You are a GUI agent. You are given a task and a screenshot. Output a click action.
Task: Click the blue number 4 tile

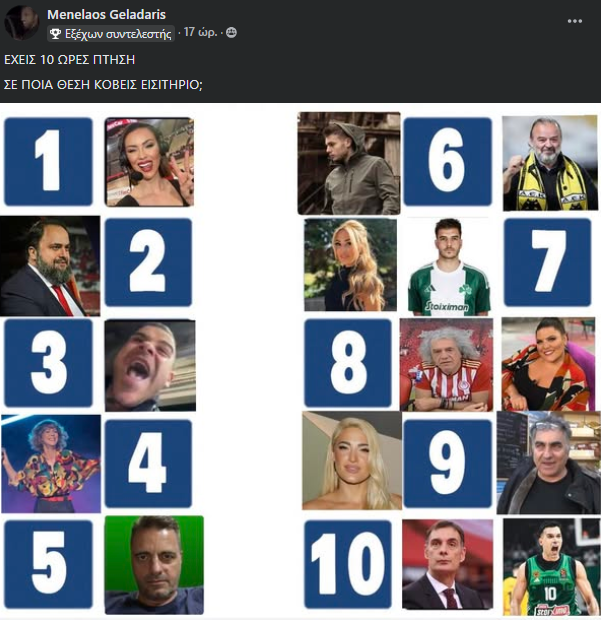[x=148, y=463]
